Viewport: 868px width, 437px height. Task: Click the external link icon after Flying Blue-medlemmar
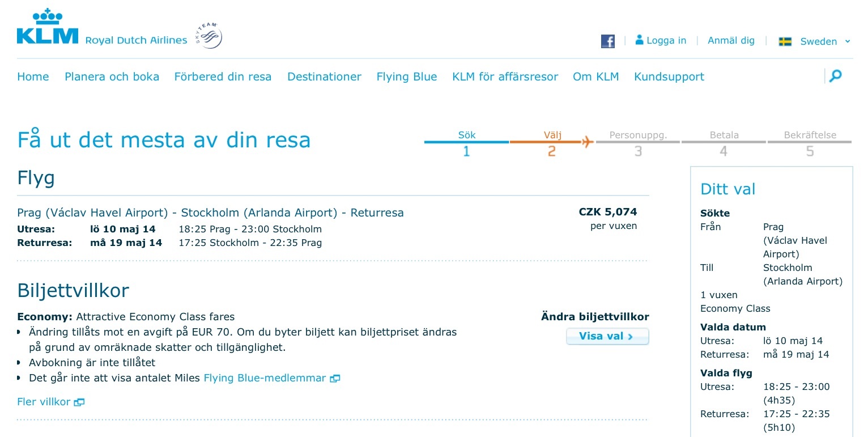coord(335,378)
